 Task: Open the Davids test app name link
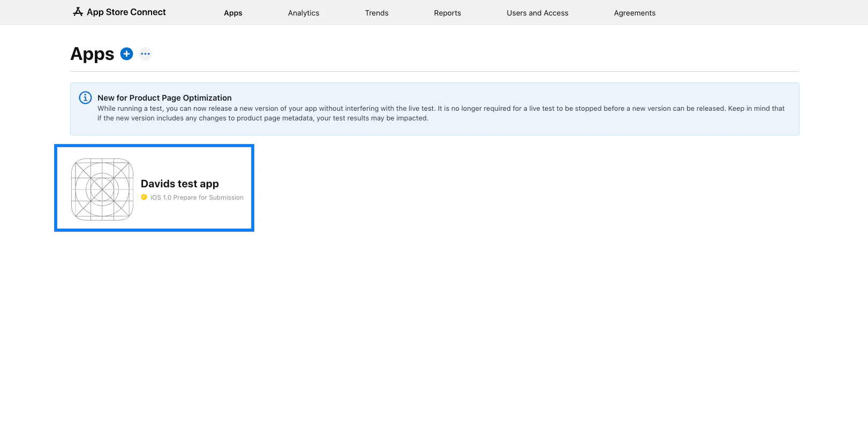click(180, 184)
